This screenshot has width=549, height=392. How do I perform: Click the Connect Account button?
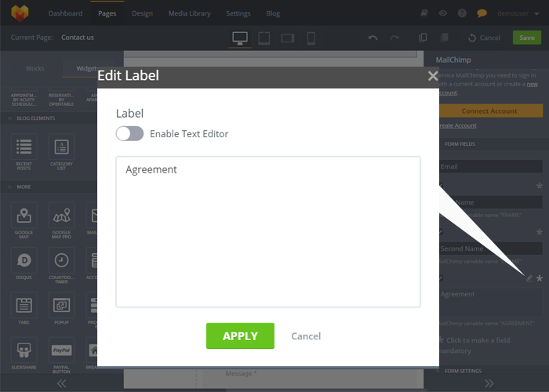(x=490, y=111)
